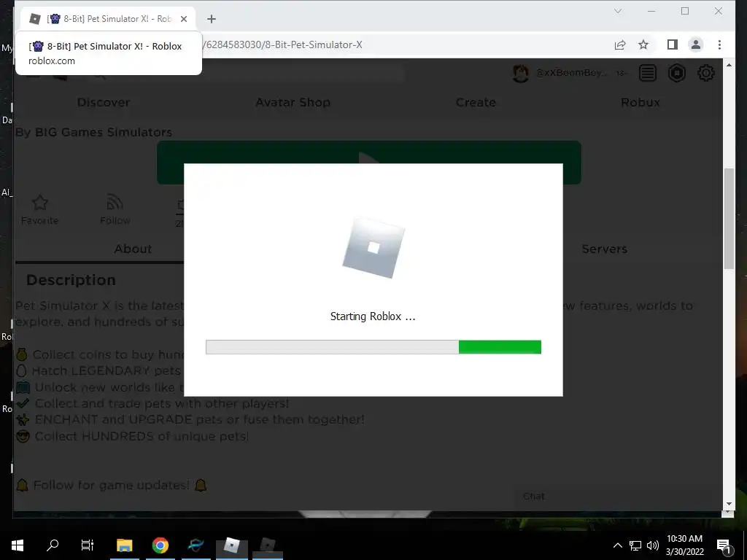The height and width of the screenshot is (560, 747).
Task: Open Task View on taskbar
Action: [88, 545]
